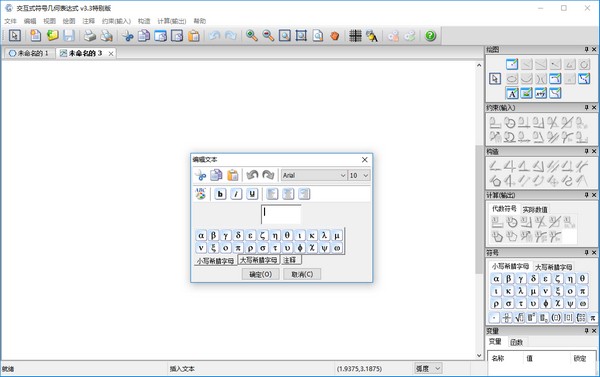Viewport: 600px width, 377px height.
Task: Select the text tool A in drawing panel
Action: 512,93
